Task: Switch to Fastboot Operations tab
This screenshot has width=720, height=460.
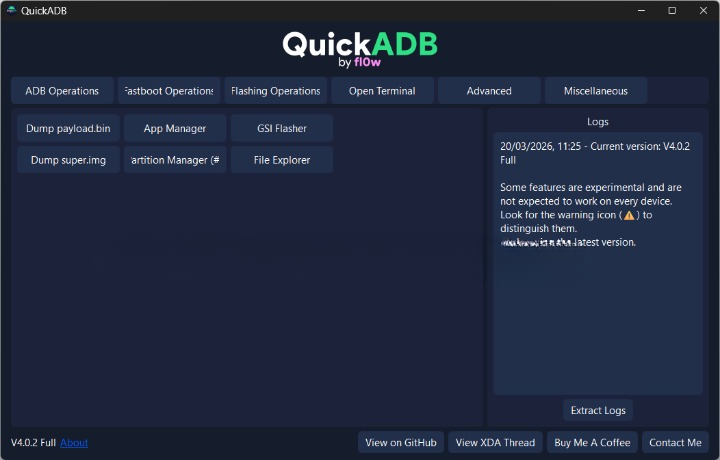Action: click(168, 91)
